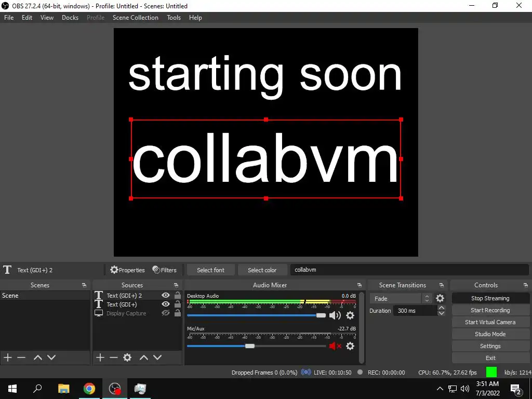Open Properties for selected text source

tap(128, 270)
